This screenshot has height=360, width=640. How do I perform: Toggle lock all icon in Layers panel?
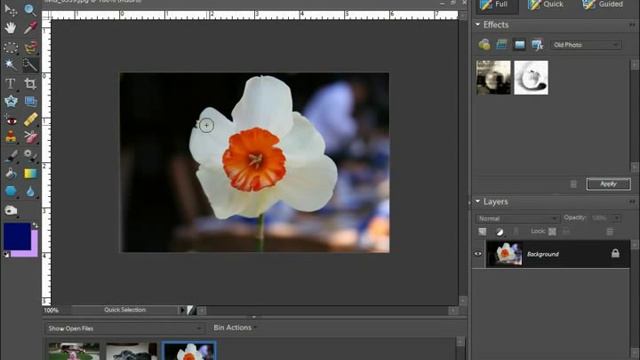click(x=566, y=231)
